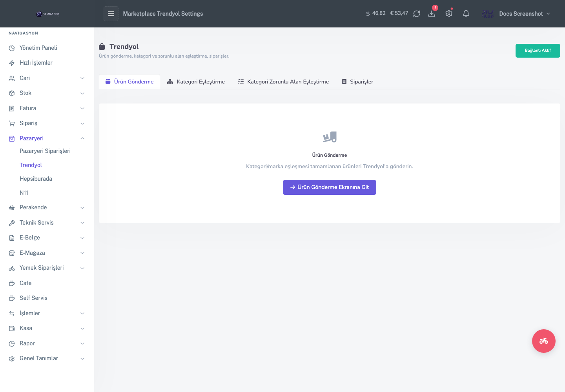Expand the Stok menu section

(47, 93)
